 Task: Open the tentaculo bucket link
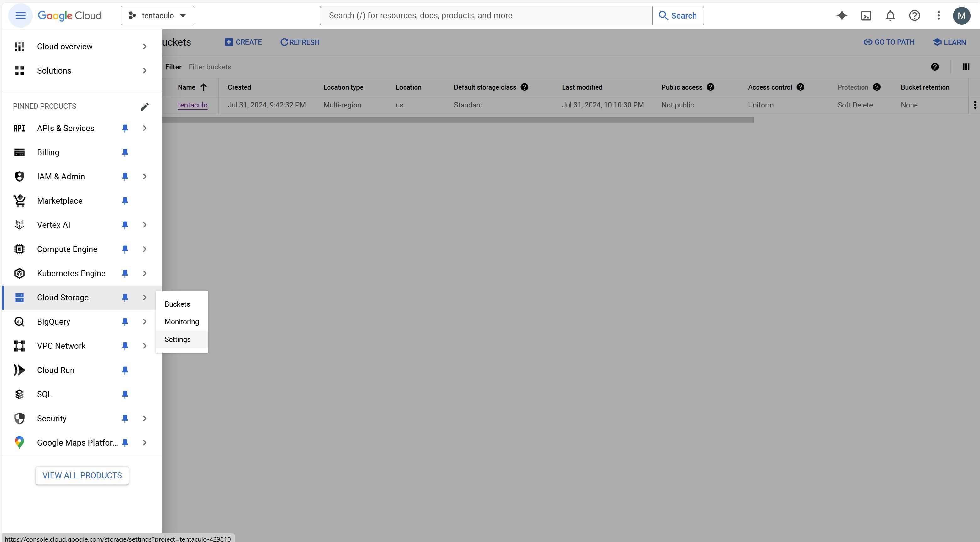click(x=192, y=105)
